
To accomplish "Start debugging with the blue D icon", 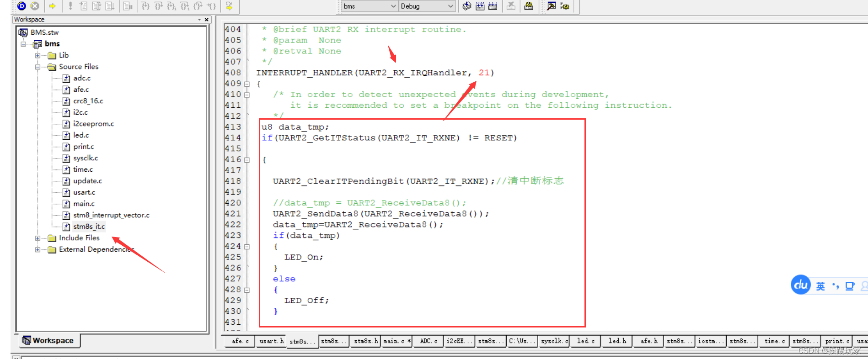I will point(21,6).
